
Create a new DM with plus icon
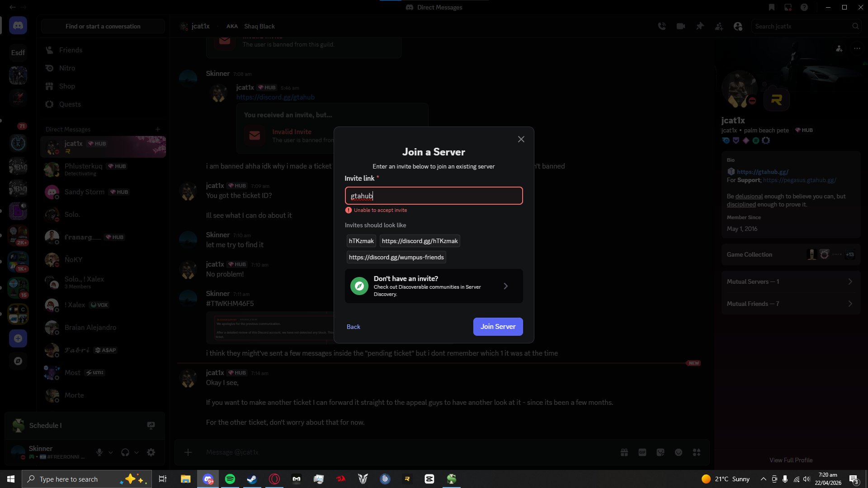(158, 129)
